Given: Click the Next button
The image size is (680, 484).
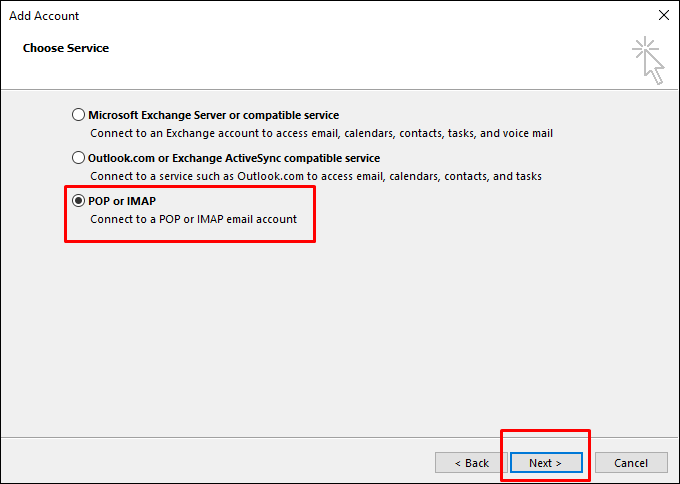Looking at the screenshot, I should 545,463.
